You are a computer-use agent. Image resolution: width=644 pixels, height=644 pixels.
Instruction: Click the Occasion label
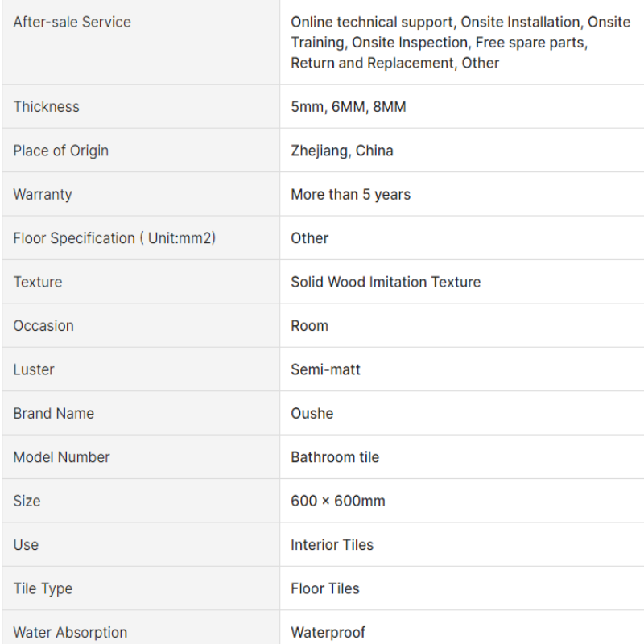click(x=43, y=326)
